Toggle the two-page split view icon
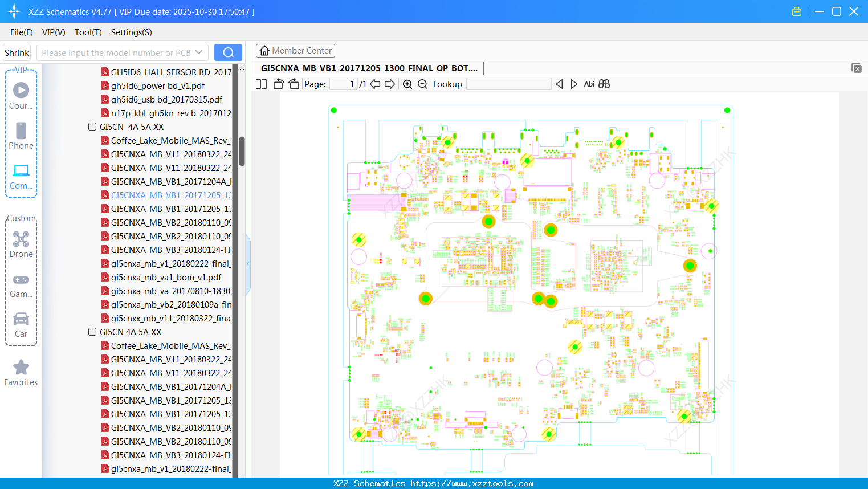This screenshot has width=868, height=489. click(262, 84)
